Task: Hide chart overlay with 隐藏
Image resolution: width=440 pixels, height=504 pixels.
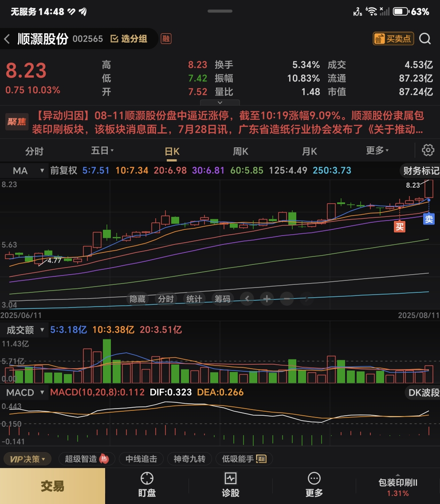Action: point(137,299)
